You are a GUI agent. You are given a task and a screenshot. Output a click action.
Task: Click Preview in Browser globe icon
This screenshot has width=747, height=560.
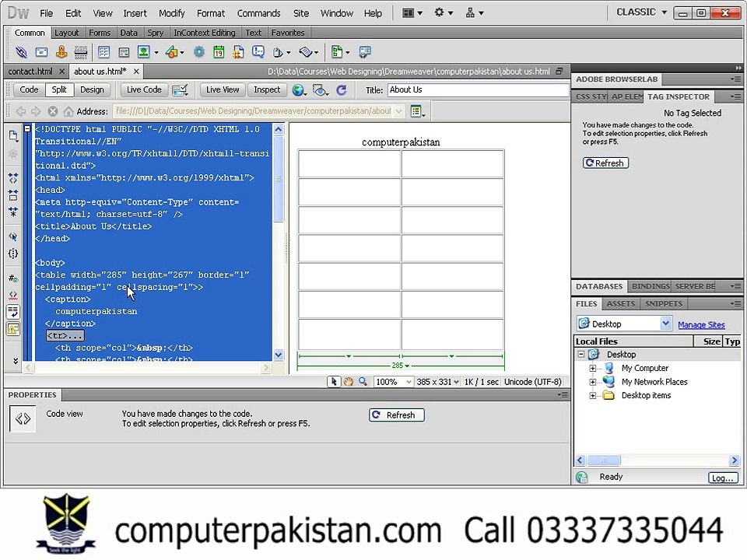298,90
